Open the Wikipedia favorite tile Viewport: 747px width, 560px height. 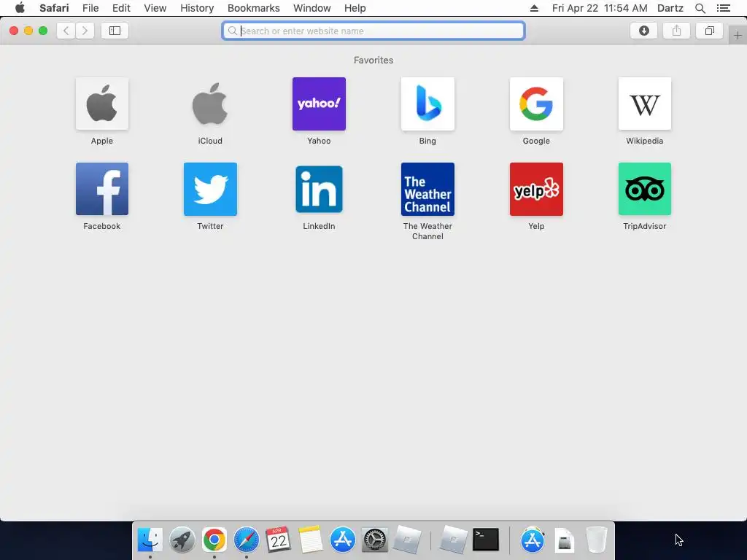point(645,104)
